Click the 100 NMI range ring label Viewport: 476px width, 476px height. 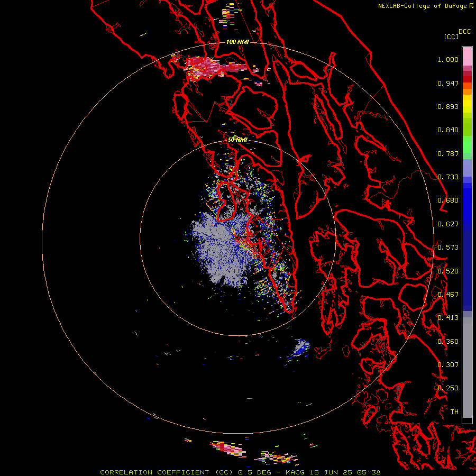point(237,42)
